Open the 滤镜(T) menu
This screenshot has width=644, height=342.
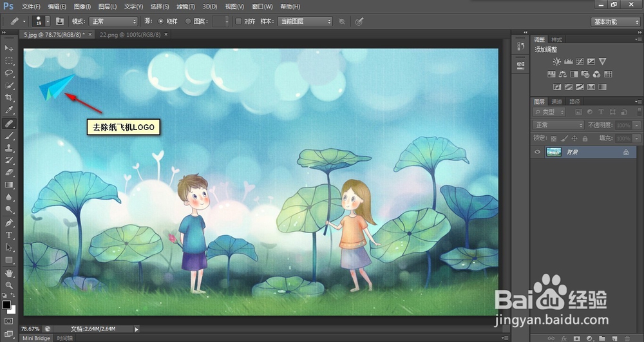[185, 6]
